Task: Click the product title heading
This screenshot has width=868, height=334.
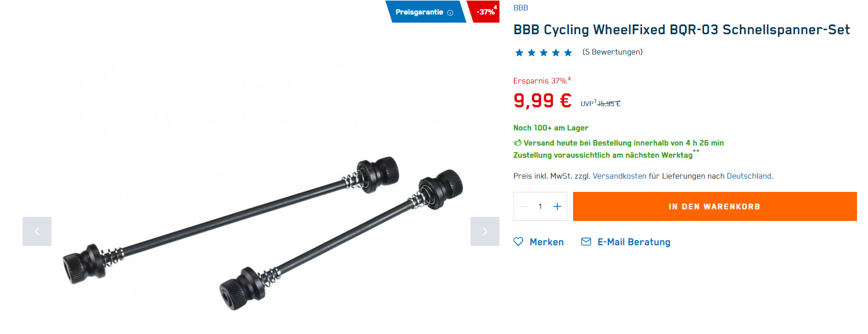Action: [x=681, y=30]
